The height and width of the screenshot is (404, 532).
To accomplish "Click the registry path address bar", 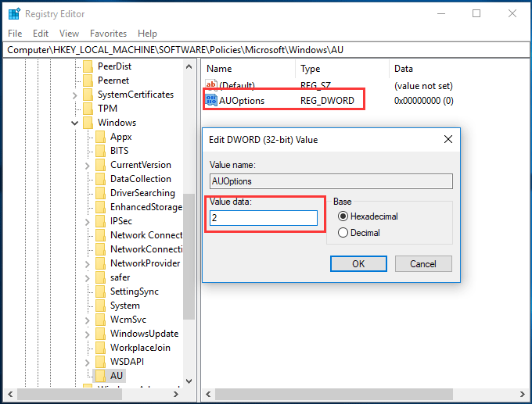I will [x=266, y=50].
